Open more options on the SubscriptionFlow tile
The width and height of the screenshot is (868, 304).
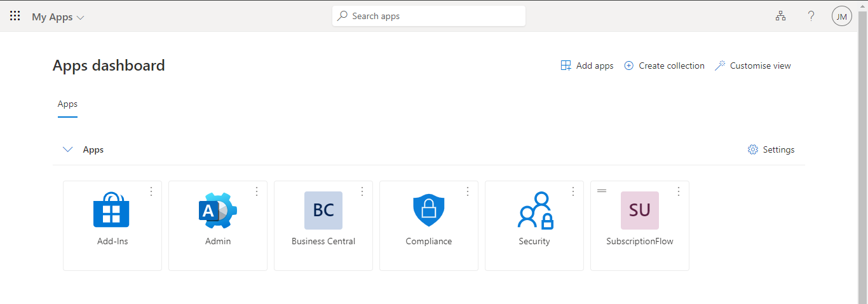click(679, 191)
